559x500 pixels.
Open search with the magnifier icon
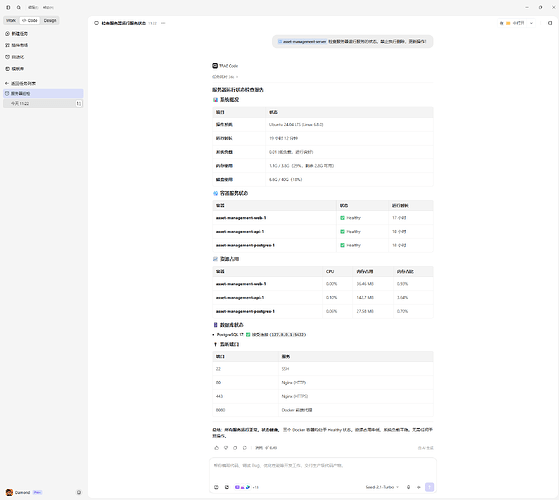pyautogui.click(x=19, y=7)
